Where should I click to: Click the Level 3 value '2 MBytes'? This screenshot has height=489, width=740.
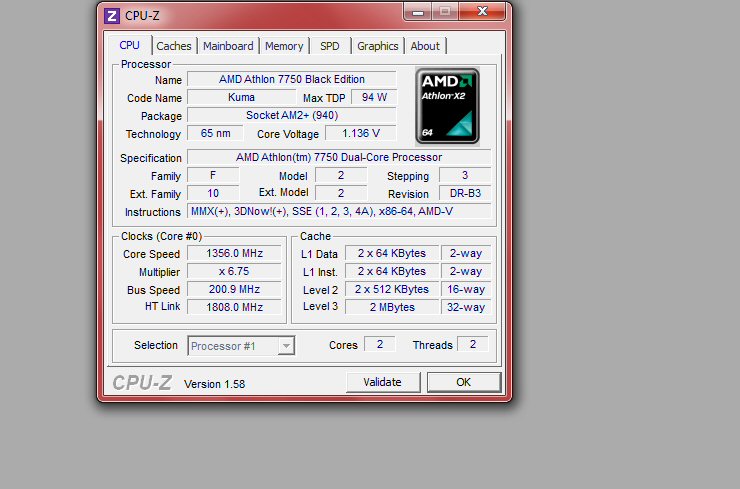tap(392, 307)
